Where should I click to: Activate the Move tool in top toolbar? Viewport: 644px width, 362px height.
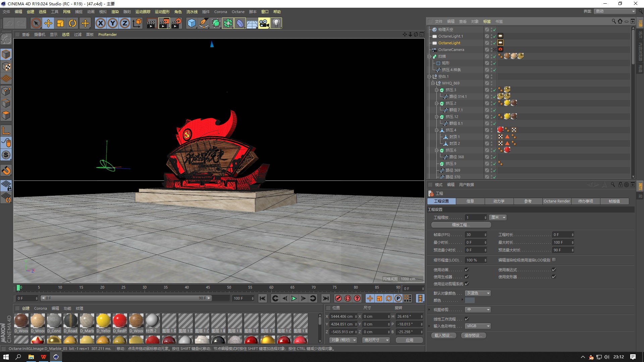[48, 23]
